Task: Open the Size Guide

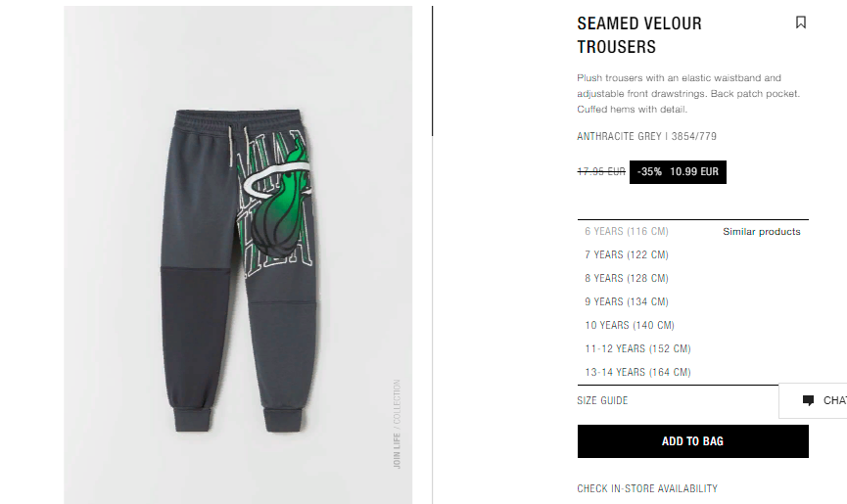Action: coord(602,400)
